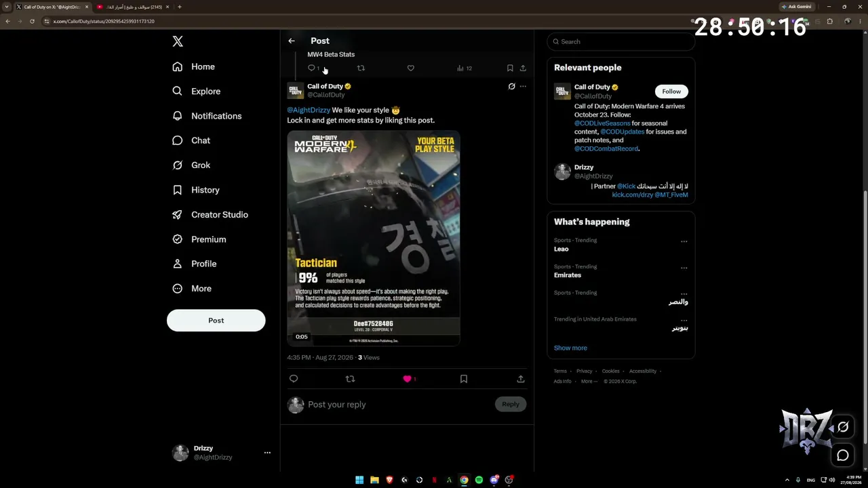Bookmark the Call of Duty video post
This screenshot has width=868, height=488.
point(464,379)
